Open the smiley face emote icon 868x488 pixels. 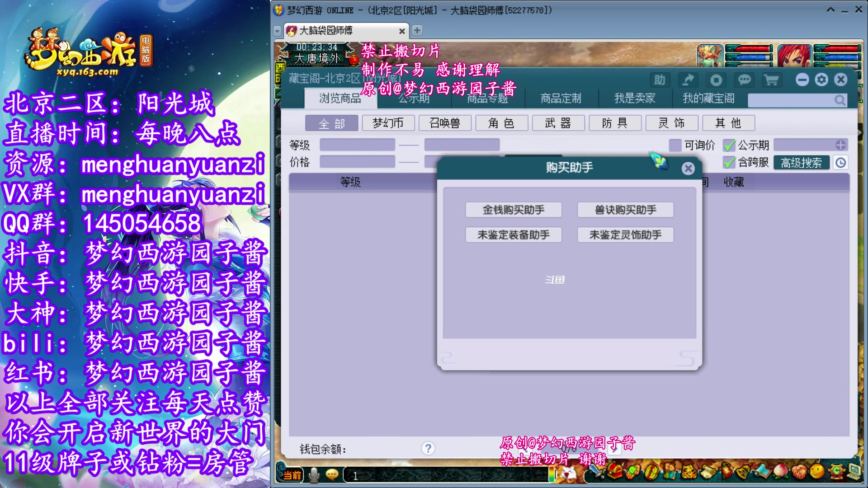coord(817,472)
